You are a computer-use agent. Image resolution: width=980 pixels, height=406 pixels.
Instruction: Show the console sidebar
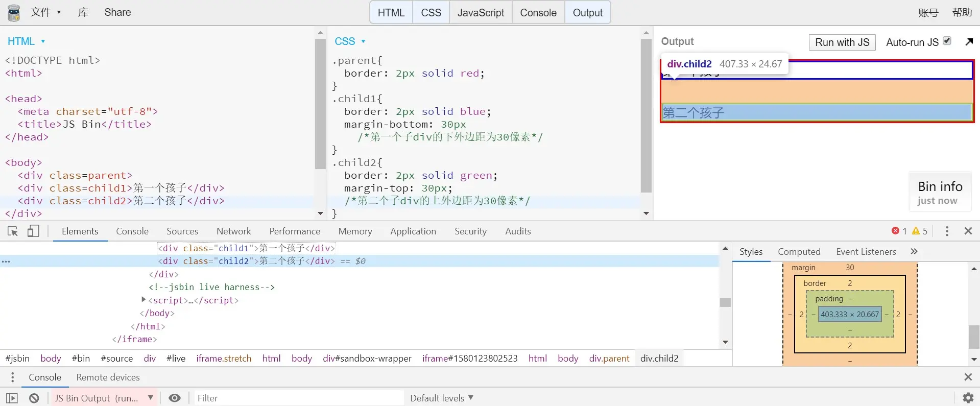pyautogui.click(x=12, y=398)
